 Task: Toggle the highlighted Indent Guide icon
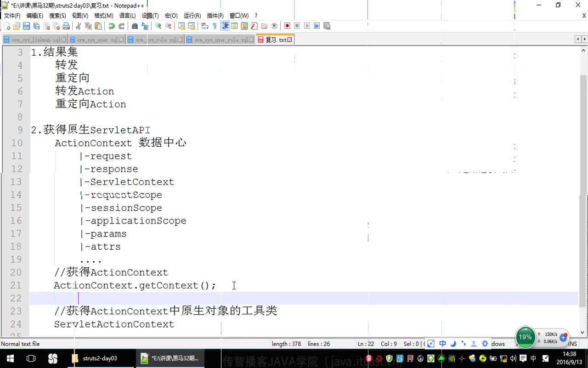pos(225,26)
